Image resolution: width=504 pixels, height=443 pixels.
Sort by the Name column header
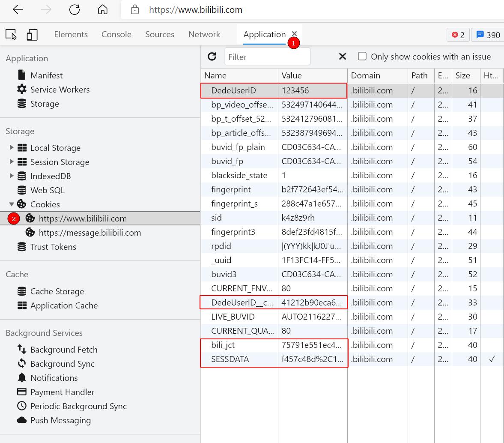point(239,75)
